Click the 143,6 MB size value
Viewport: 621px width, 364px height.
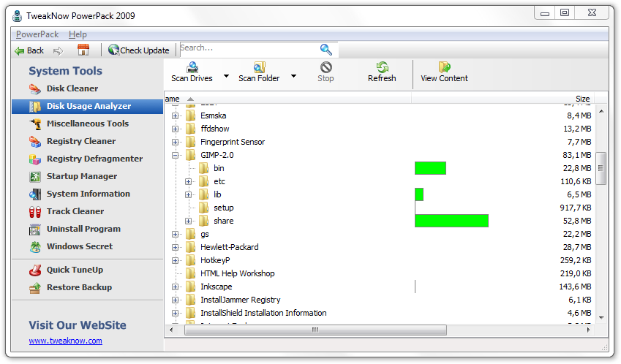point(575,287)
